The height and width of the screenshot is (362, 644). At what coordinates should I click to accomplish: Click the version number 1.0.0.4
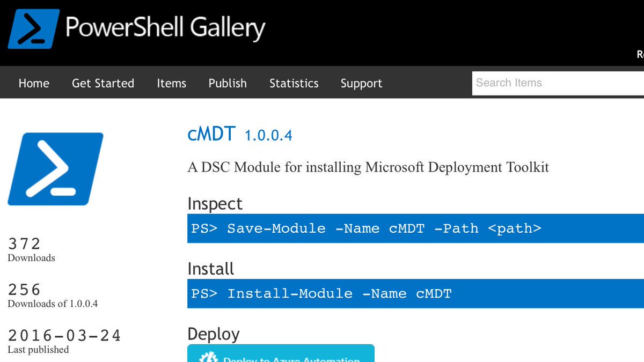coord(268,136)
